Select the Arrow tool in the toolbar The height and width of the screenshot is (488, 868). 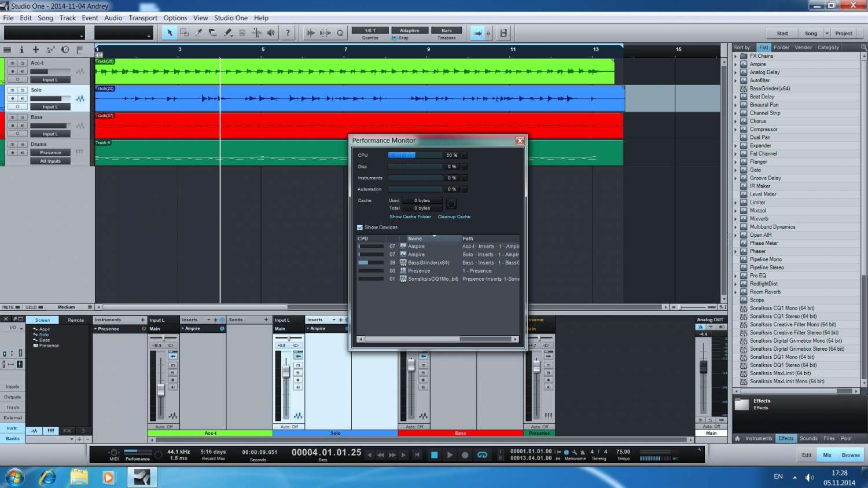170,33
